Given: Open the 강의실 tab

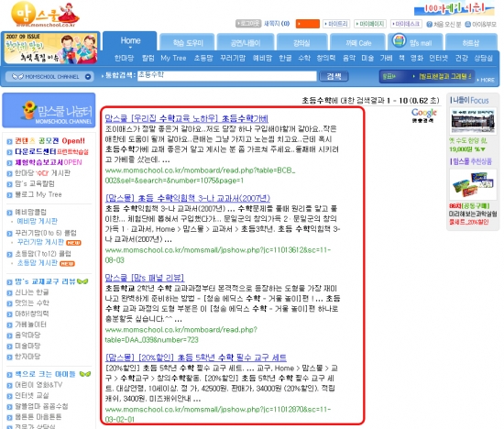Looking at the screenshot, I should [x=301, y=43].
